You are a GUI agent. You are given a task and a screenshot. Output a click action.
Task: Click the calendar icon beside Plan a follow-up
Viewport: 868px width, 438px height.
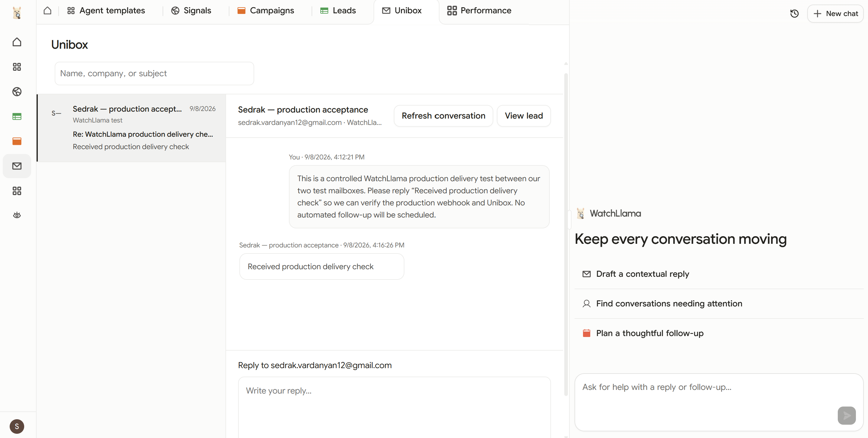[x=586, y=333]
